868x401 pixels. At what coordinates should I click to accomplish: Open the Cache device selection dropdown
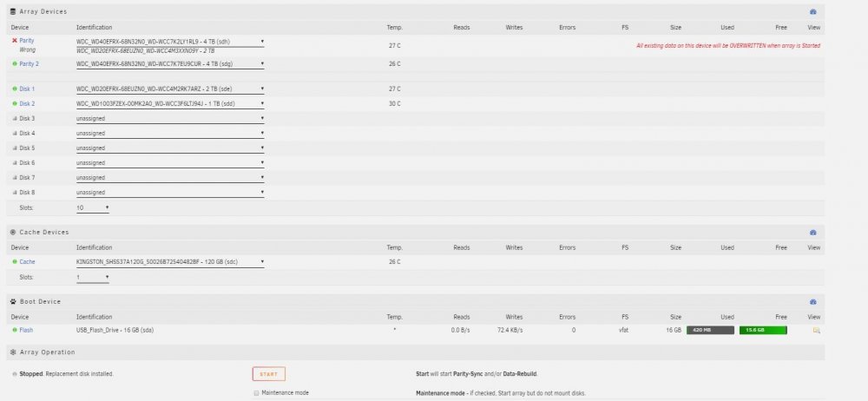pyautogui.click(x=170, y=262)
